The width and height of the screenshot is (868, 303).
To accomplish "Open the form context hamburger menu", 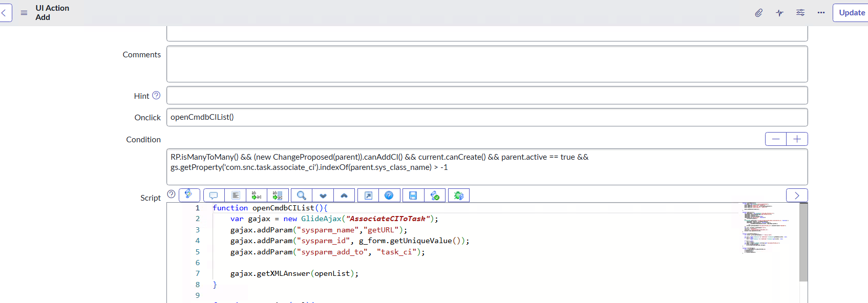I will point(24,13).
